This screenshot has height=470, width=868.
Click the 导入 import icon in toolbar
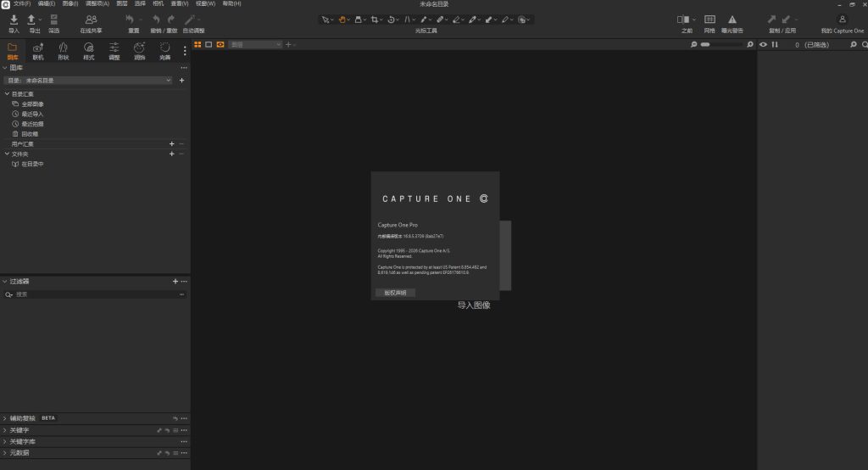click(14, 20)
